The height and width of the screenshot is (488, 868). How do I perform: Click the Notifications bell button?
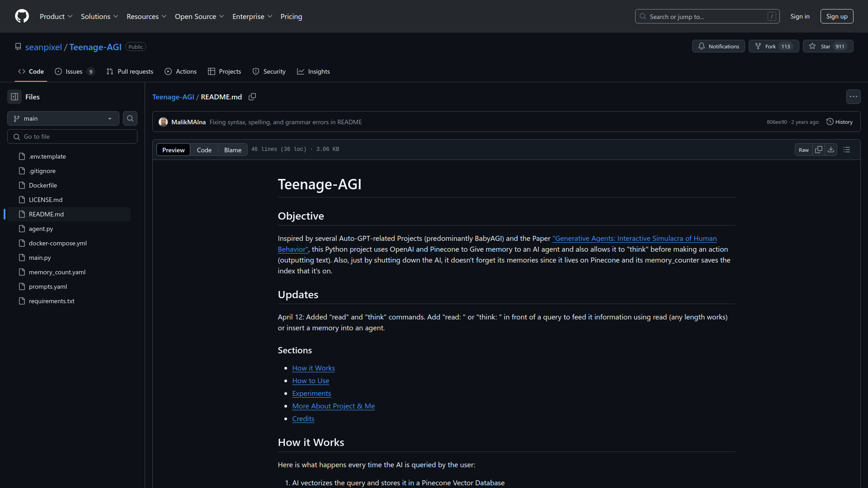click(718, 46)
